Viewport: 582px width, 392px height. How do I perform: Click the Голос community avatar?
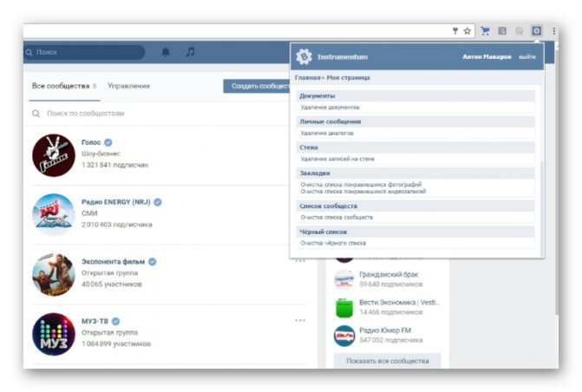click(x=54, y=155)
